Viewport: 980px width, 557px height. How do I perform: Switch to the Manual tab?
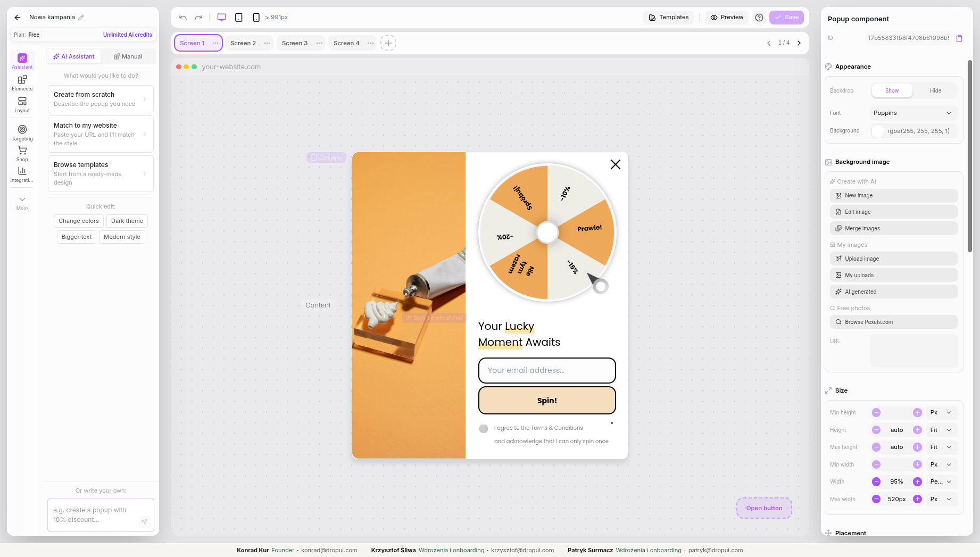coord(128,56)
